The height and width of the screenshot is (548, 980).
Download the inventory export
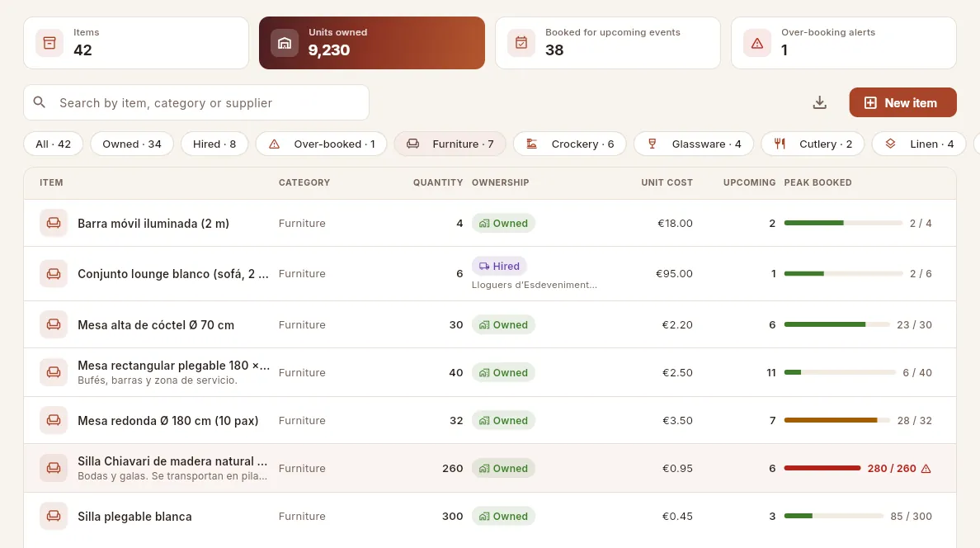819,102
